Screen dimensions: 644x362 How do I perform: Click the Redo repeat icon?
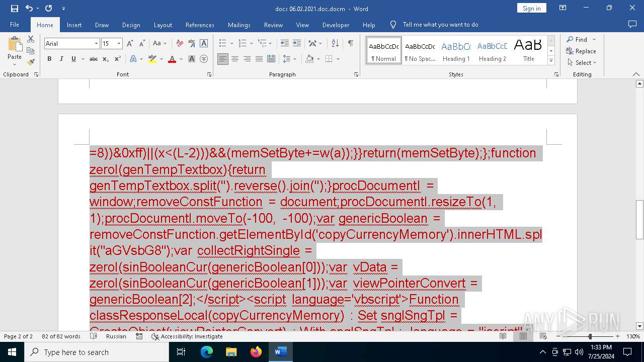tap(48, 9)
